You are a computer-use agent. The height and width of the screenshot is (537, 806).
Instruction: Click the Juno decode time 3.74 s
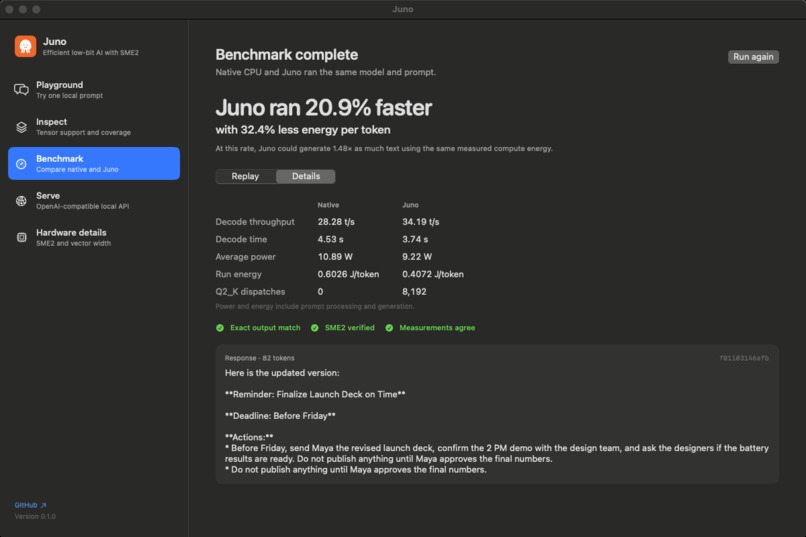pos(415,239)
